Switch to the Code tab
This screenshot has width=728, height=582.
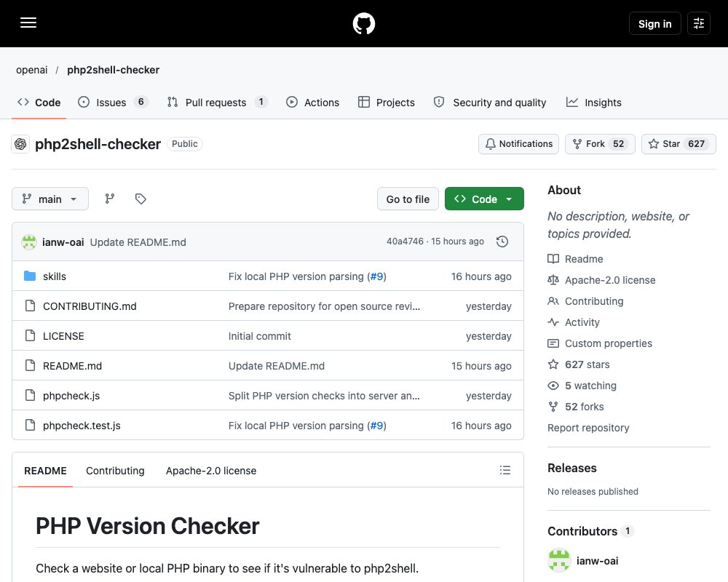tap(39, 102)
